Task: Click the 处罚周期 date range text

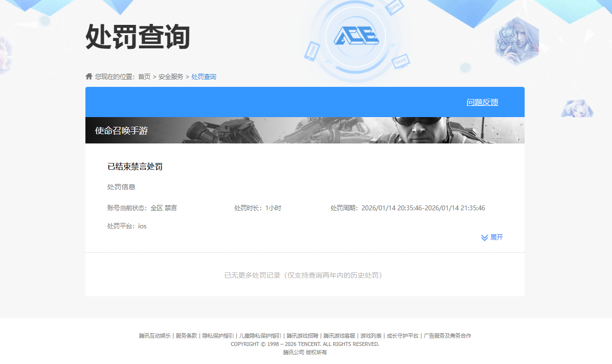Action: 408,208
